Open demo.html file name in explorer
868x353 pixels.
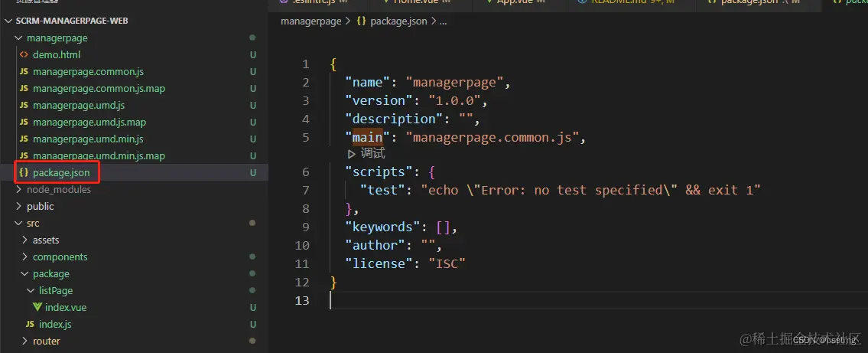point(57,55)
